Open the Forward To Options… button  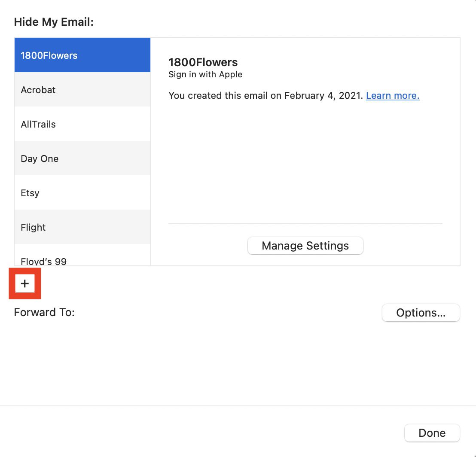[x=421, y=313]
